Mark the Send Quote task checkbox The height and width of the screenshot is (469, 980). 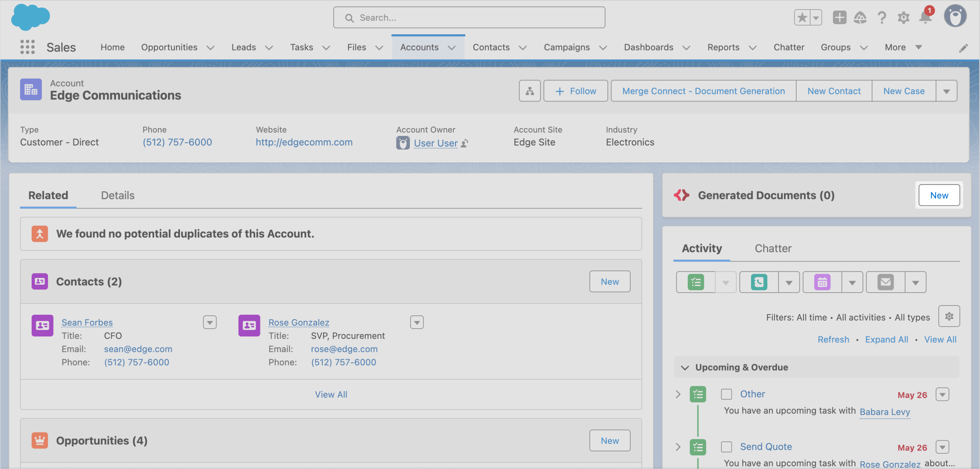(727, 447)
